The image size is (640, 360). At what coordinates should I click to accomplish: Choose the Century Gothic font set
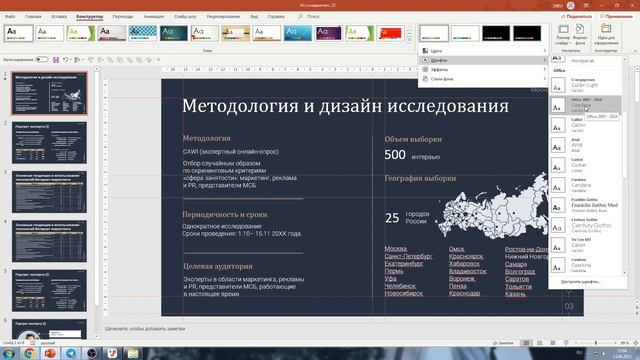click(586, 225)
